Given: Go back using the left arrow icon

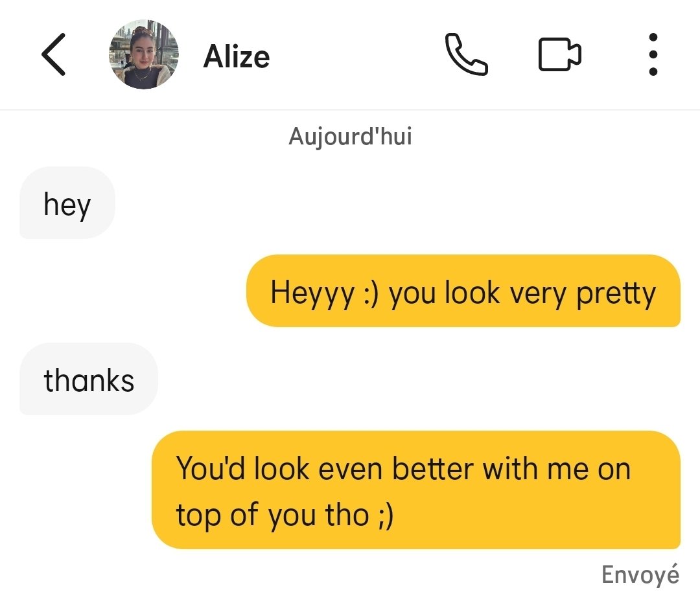Looking at the screenshot, I should pyautogui.click(x=54, y=54).
